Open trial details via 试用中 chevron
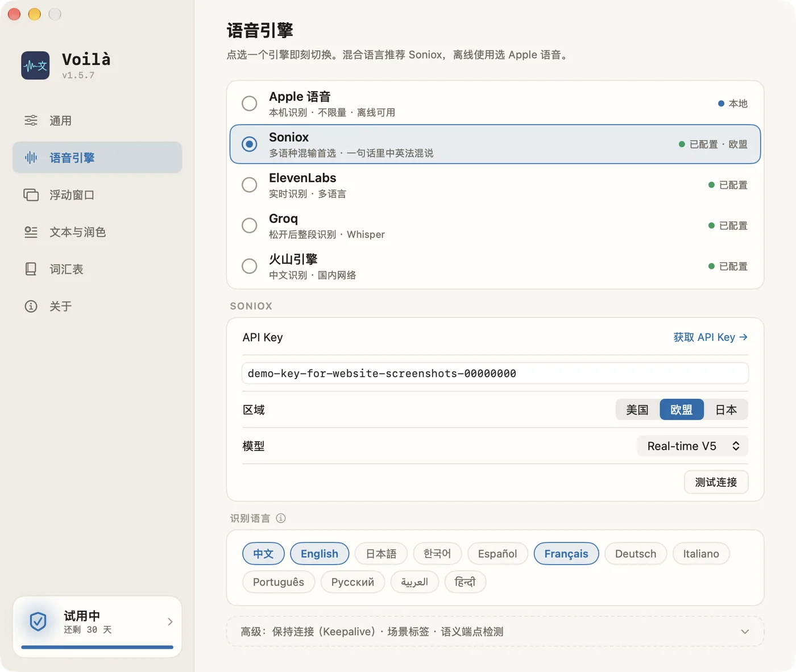Image resolution: width=796 pixels, height=672 pixels. pyautogui.click(x=170, y=621)
